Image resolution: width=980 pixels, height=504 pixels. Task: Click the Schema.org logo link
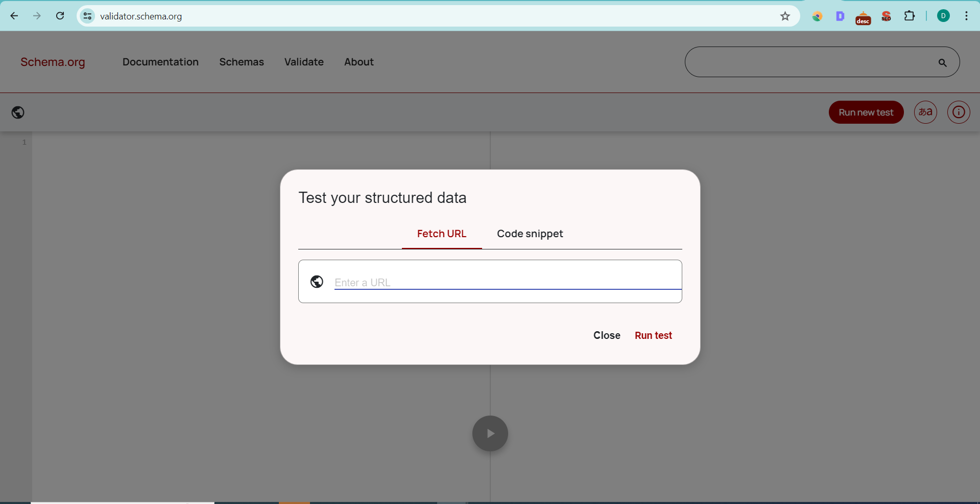(x=53, y=62)
